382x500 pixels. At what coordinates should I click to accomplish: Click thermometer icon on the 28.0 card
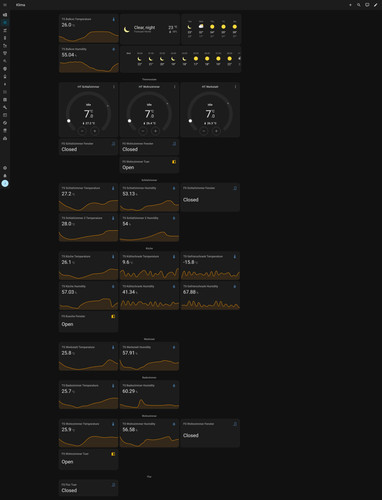pos(113,218)
